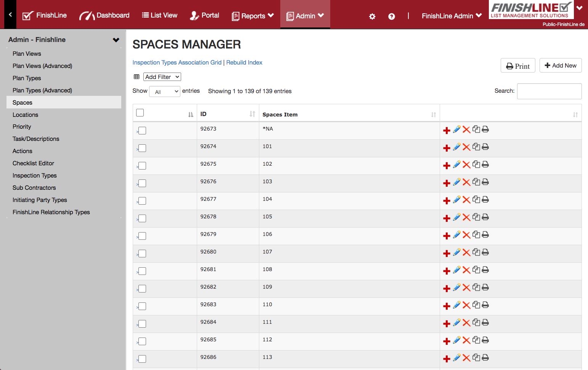Delete space 105 using the red X
The width and height of the screenshot is (588, 370).
coord(466,217)
